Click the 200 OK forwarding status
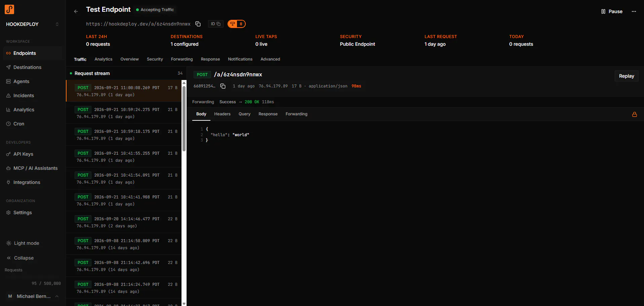Image resolution: width=644 pixels, height=306 pixels. click(x=252, y=102)
